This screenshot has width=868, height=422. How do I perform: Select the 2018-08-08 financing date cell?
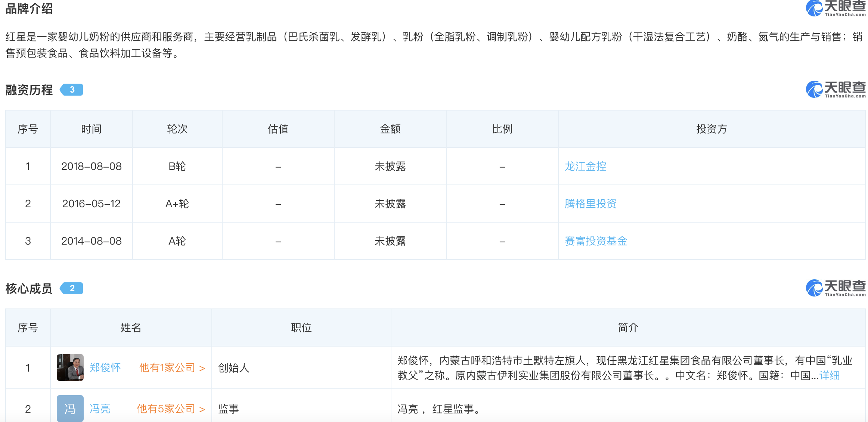(x=92, y=166)
